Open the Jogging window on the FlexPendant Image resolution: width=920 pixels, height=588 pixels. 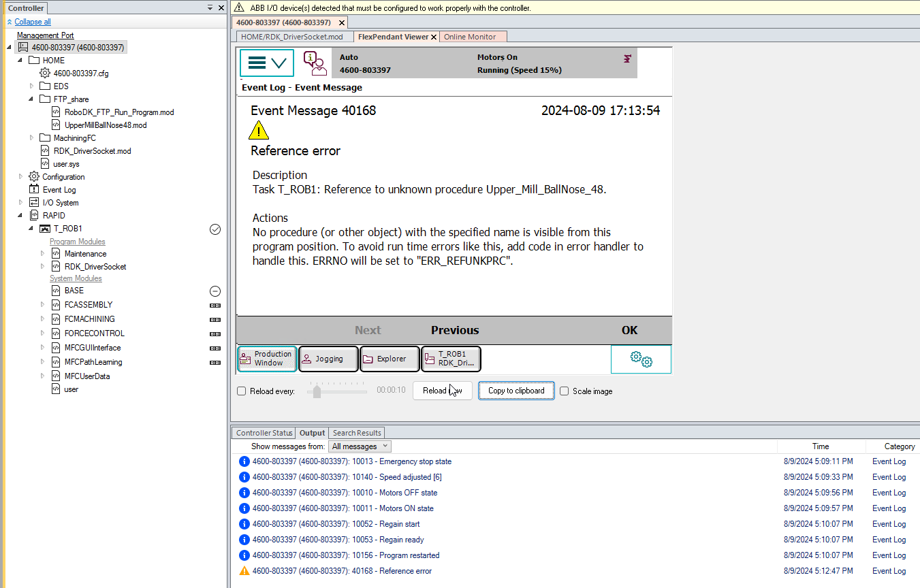tap(328, 359)
